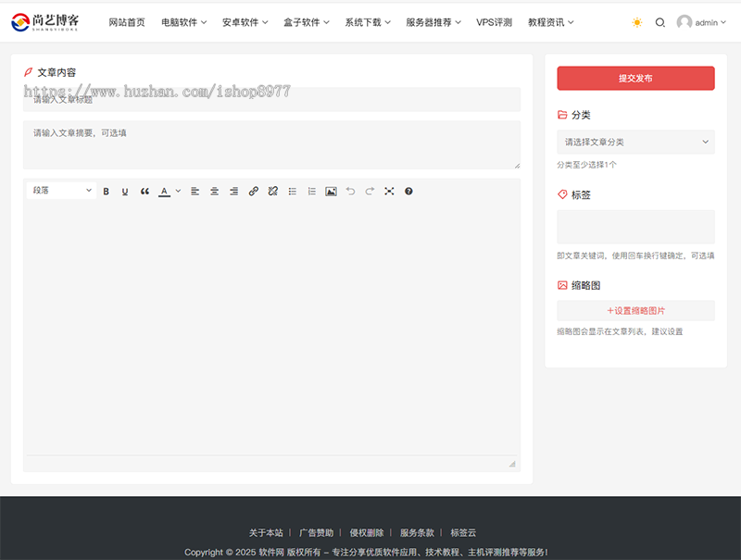The height and width of the screenshot is (560, 741).
Task: Click summary textarea resize grip
Action: (517, 166)
